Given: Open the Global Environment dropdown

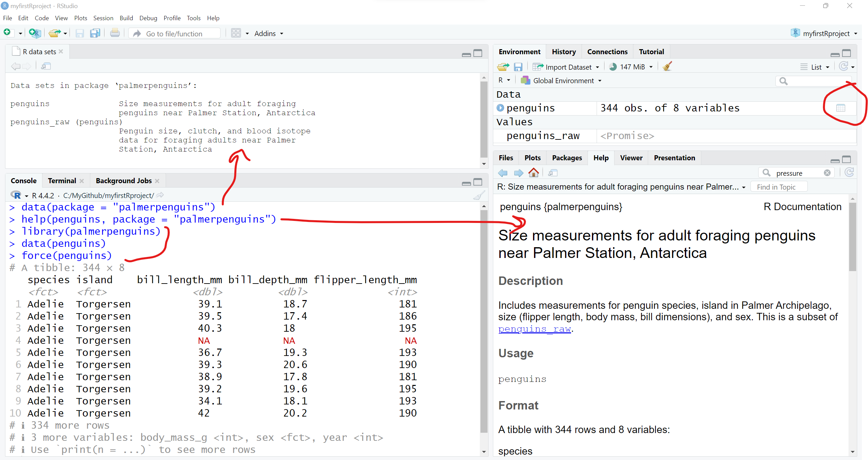Looking at the screenshot, I should pos(561,80).
